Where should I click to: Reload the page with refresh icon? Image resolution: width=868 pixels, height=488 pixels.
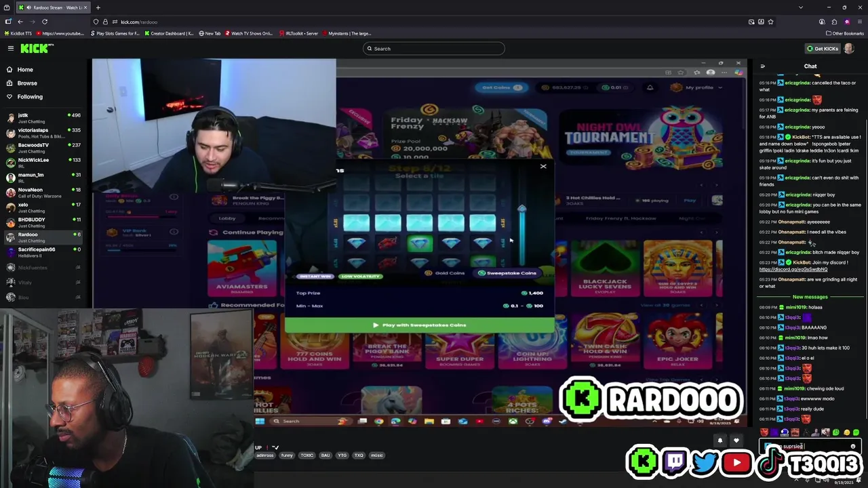pyautogui.click(x=45, y=22)
